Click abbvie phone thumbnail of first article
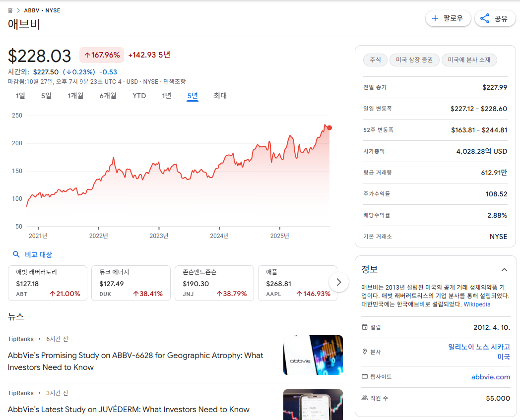 [313, 355]
